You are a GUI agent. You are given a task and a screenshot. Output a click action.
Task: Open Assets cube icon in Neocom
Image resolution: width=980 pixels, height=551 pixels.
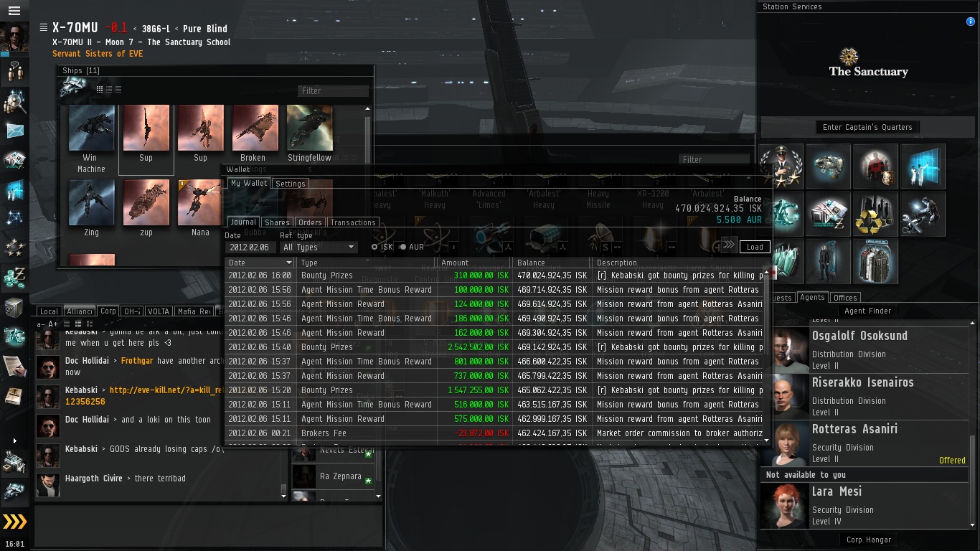[x=14, y=307]
